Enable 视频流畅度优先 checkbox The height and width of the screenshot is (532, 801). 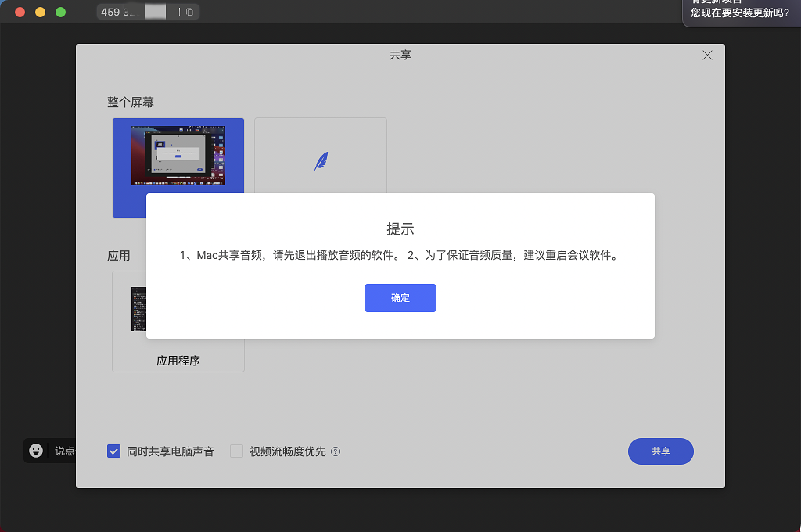pyautogui.click(x=236, y=451)
